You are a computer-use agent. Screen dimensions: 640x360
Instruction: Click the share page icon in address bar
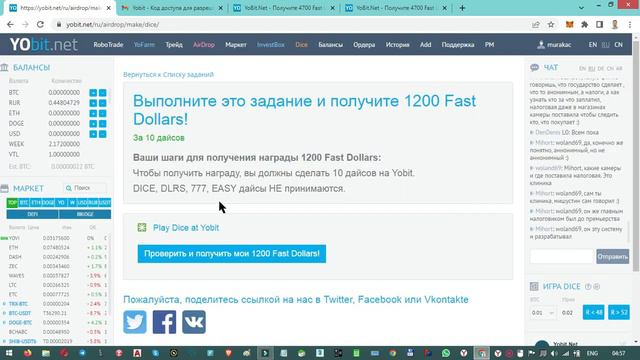point(536,24)
